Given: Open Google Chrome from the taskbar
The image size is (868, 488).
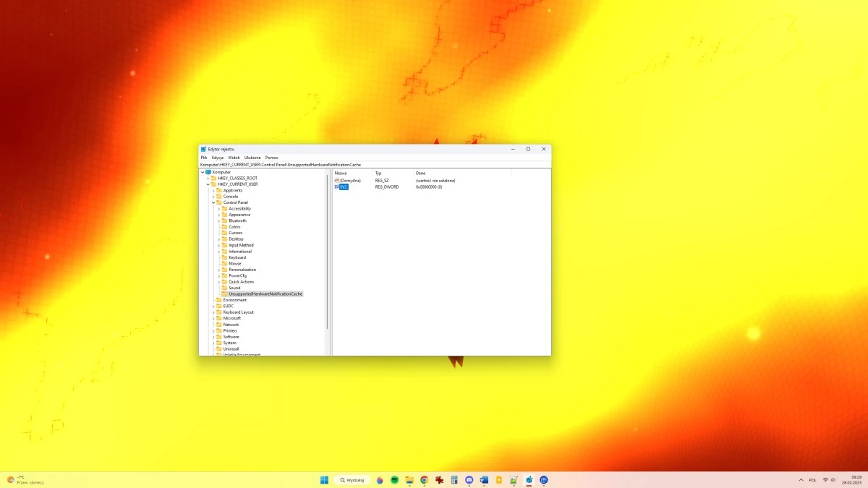Looking at the screenshot, I should coord(425,479).
